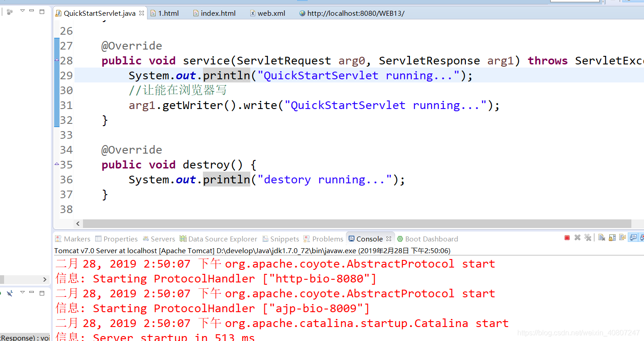Click Remove All Terminated Launches double-X icon
Screen dimensions: 644x341
(588, 237)
